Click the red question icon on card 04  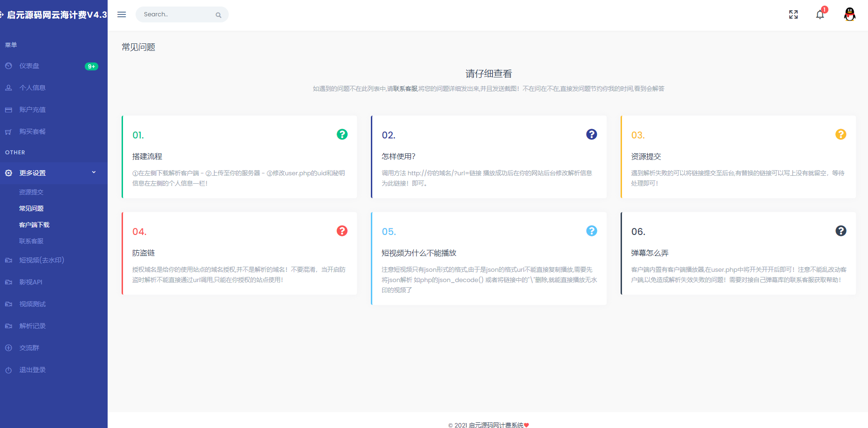point(342,231)
